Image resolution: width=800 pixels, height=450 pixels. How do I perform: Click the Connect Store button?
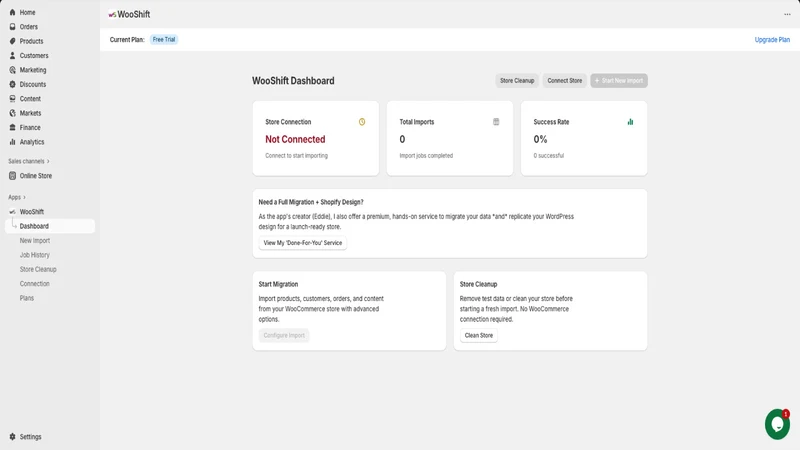click(564, 81)
